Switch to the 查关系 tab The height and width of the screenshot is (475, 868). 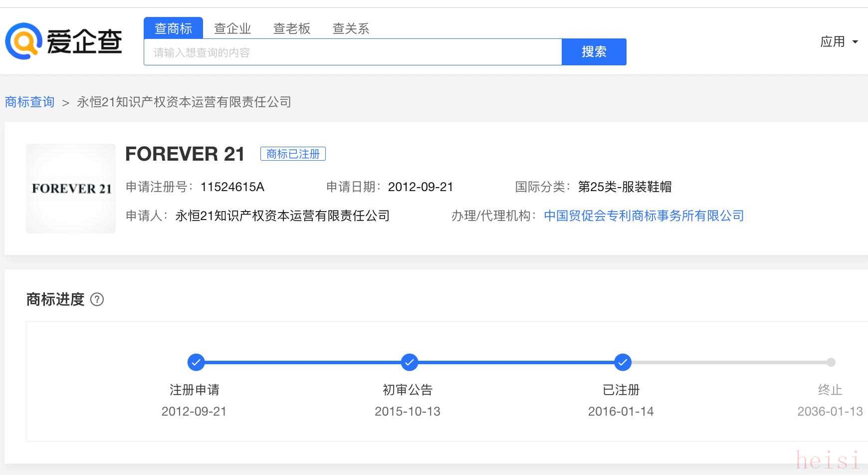click(x=351, y=28)
